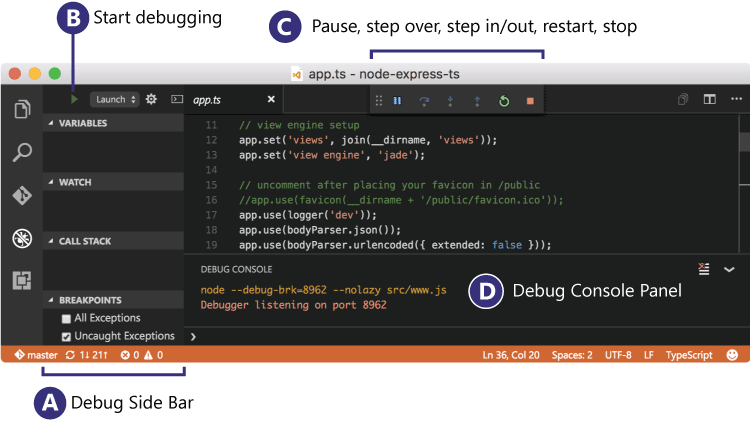The image size is (750, 421).
Task: Switch to the app.ts editor tab
Action: (207, 100)
